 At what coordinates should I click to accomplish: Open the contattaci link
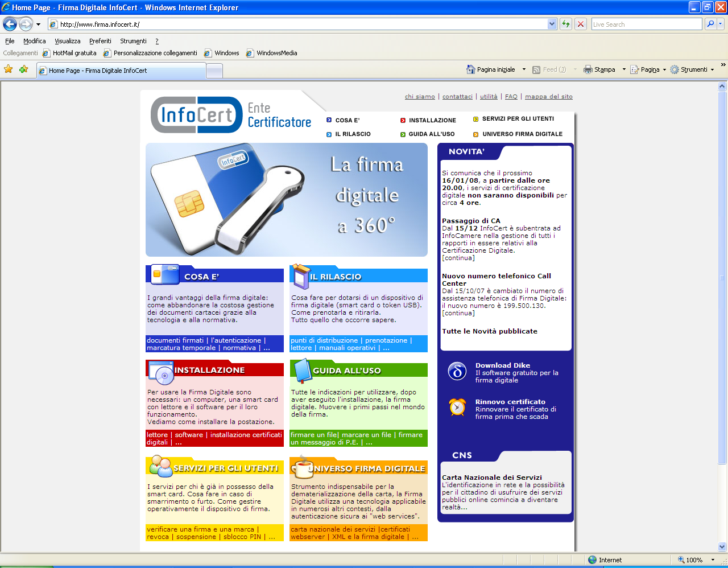pyautogui.click(x=457, y=97)
